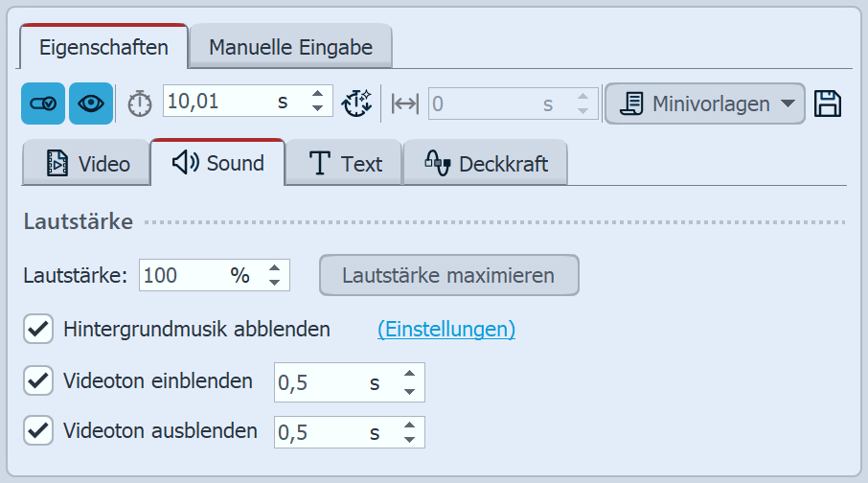The image size is (868, 483).
Task: Decrease the 10,01 s duration value
Action: (318, 109)
